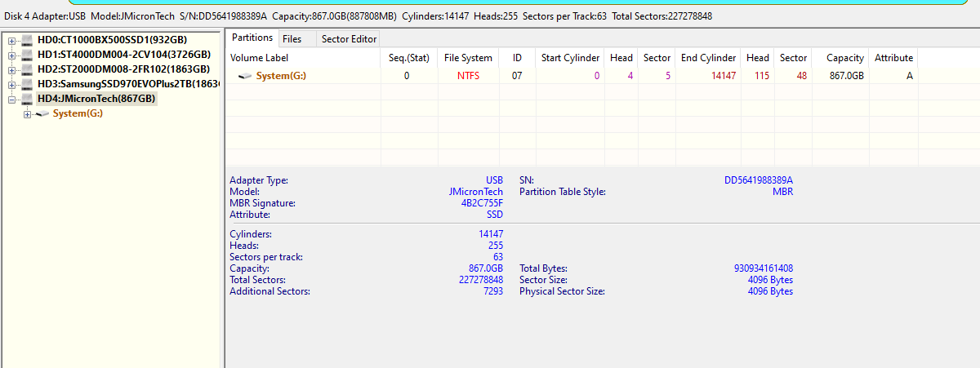Select the System(G:) tree entry

[78, 113]
